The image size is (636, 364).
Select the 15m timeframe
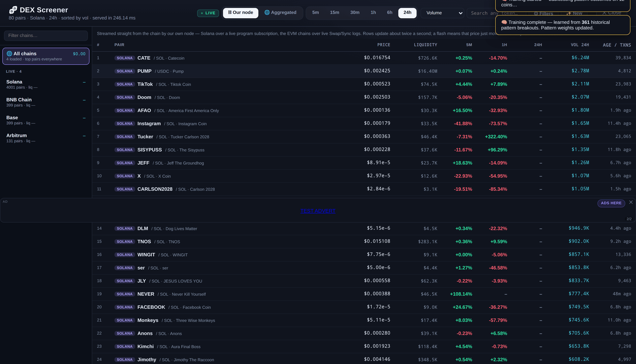click(x=334, y=13)
